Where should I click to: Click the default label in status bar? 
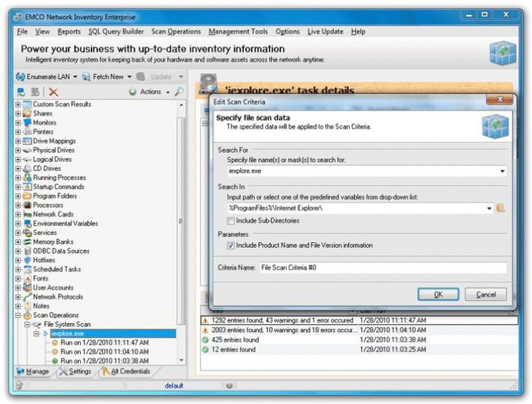coord(174,386)
